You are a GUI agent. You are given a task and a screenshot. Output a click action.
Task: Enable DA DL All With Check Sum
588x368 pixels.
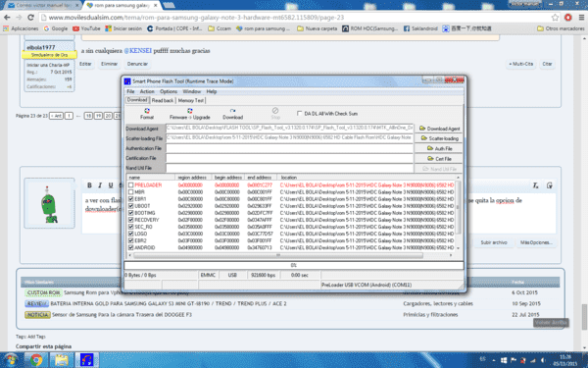tap(299, 113)
